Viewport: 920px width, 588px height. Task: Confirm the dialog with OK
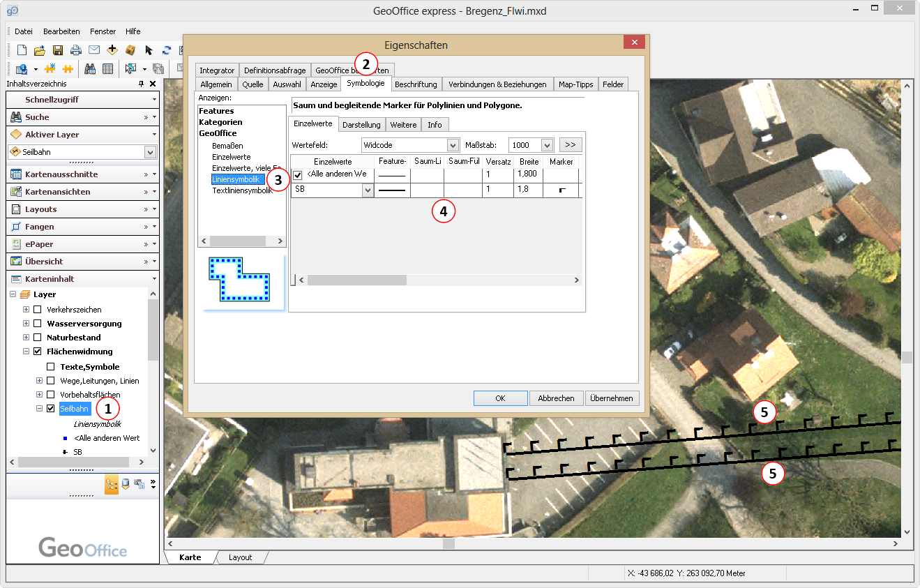[500, 398]
